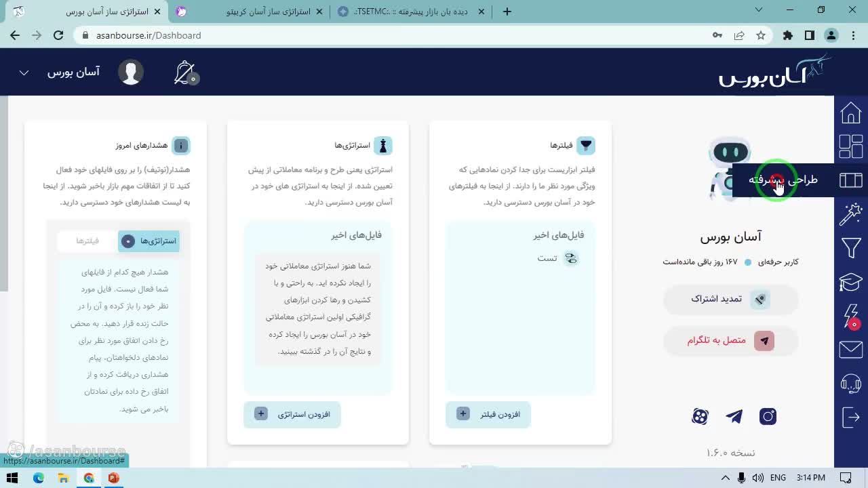Viewport: 868px width, 488px height.
Task: Click the magic wand icon in sidebar
Action: pos(850,214)
